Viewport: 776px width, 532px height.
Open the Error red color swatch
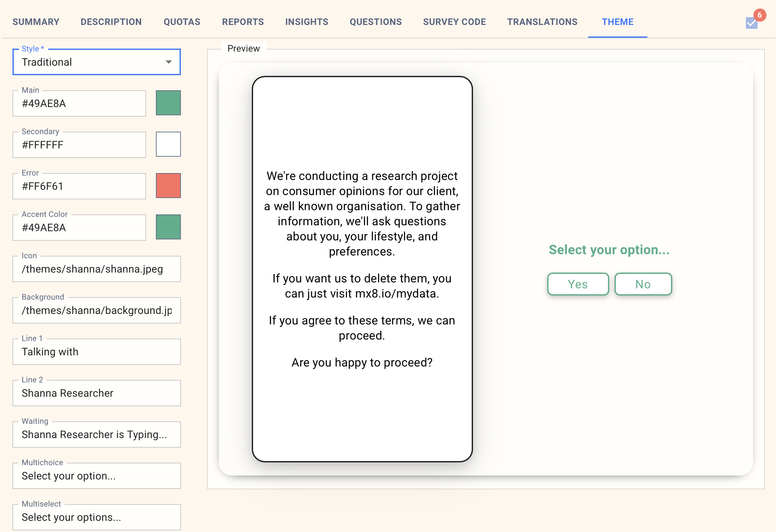168,186
